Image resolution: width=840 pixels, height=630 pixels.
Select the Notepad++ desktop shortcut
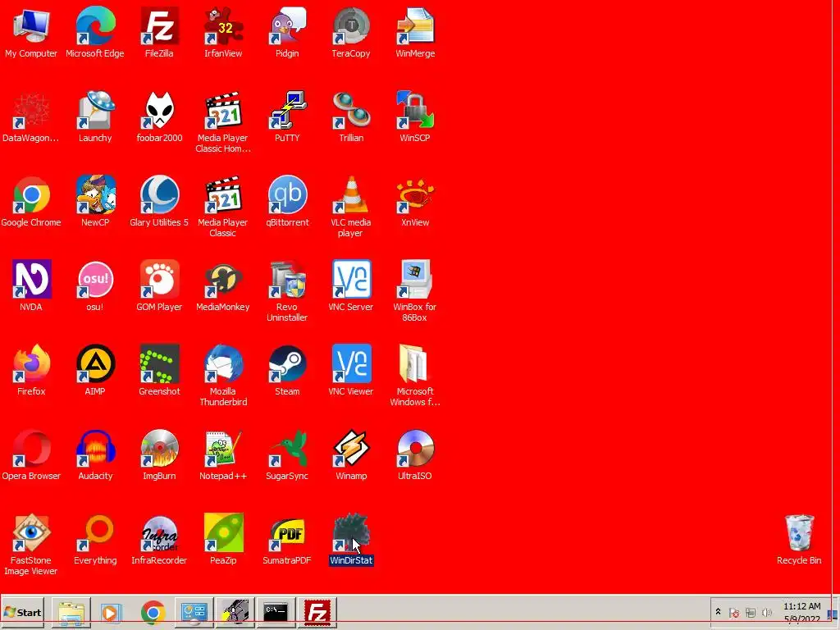pyautogui.click(x=223, y=449)
